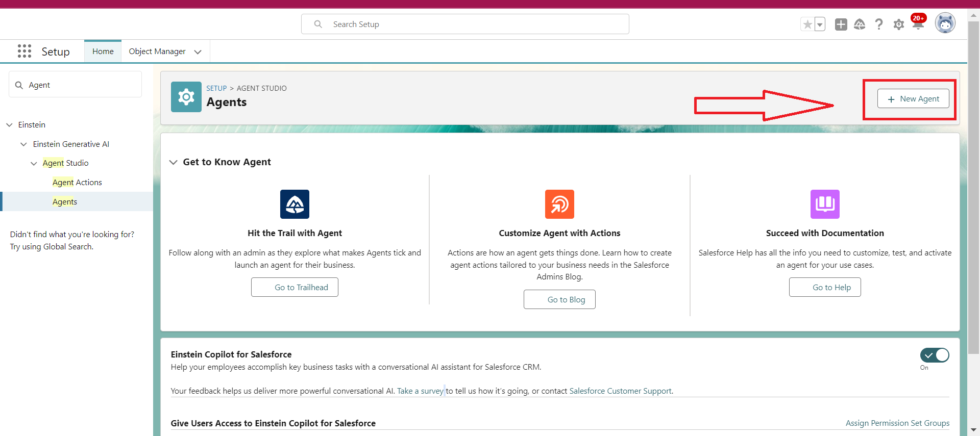This screenshot has width=980, height=436.
Task: Click the Agents page gear icon
Action: [x=186, y=97]
